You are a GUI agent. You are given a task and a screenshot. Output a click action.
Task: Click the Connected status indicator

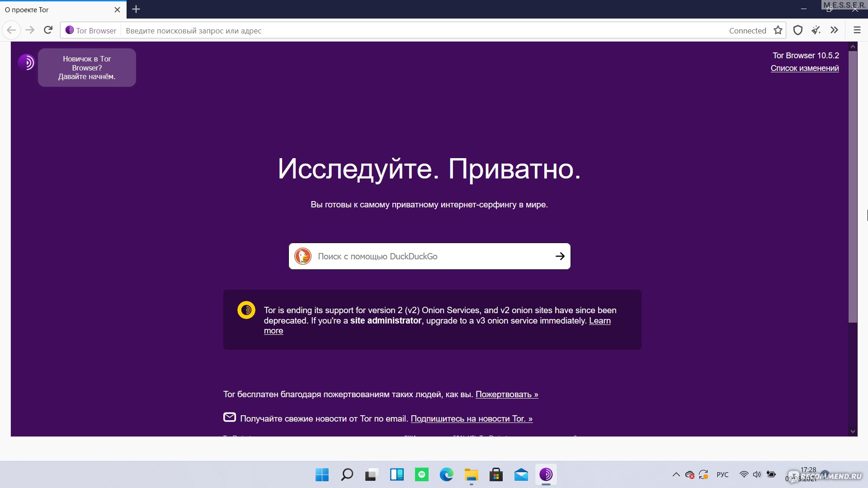tap(747, 30)
